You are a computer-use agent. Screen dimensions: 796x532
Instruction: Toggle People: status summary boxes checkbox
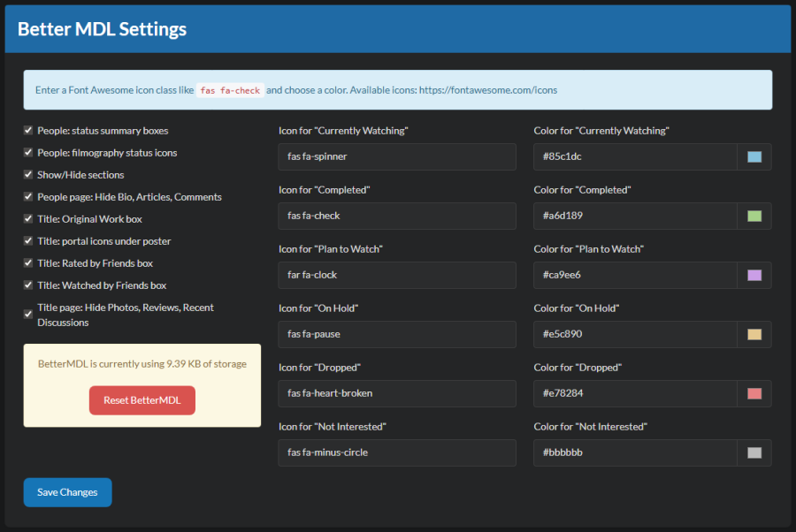[29, 131]
